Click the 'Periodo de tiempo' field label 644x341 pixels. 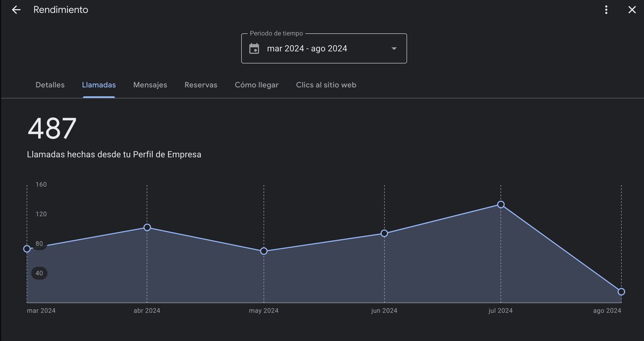click(x=276, y=33)
